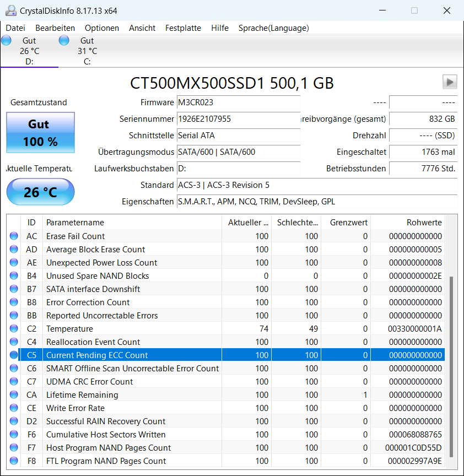464x476 pixels.
Task: Open the Ansicht menu
Action: pyautogui.click(x=142, y=28)
